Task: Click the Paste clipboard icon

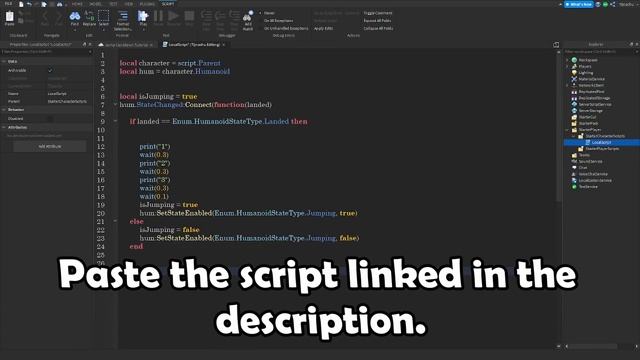Action: click(x=9, y=16)
